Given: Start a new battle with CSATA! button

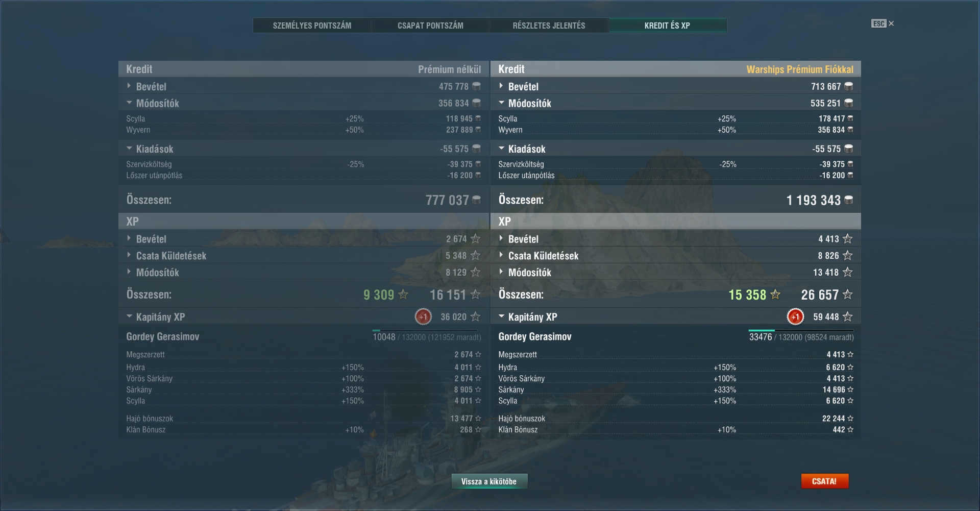Looking at the screenshot, I should [x=824, y=481].
